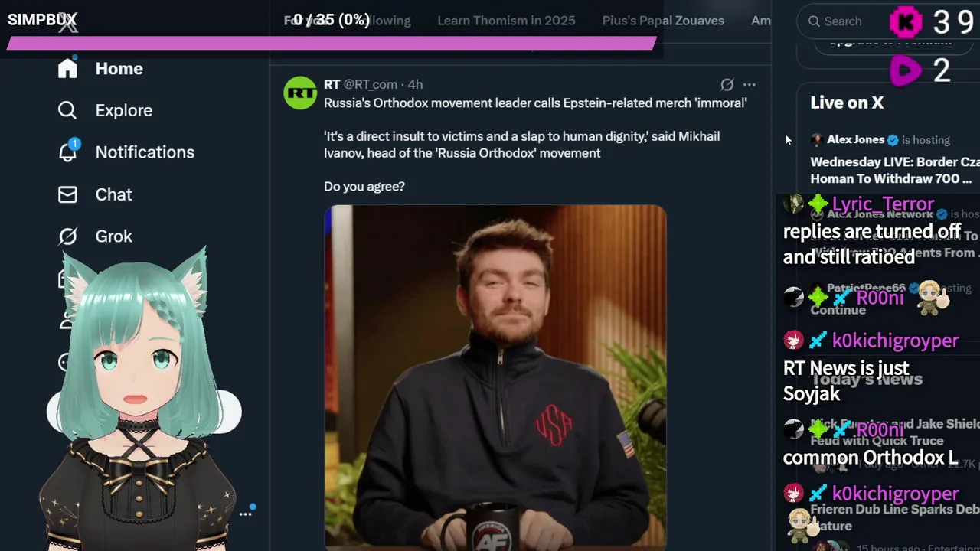Screen dimensions: 980x551
Task: Open the Home icon in sidebar
Action: click(67, 68)
